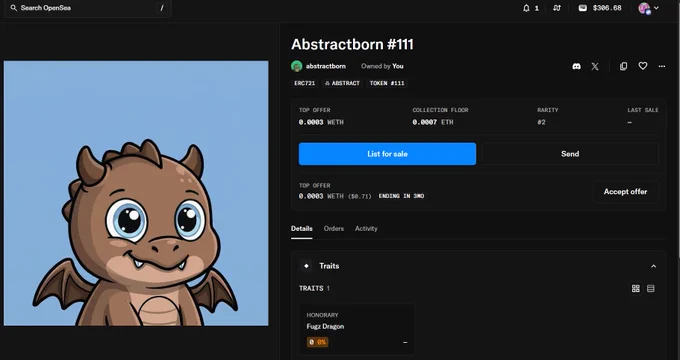The image size is (680, 360).
Task: Open the wallet balance $306.68
Action: click(600, 8)
